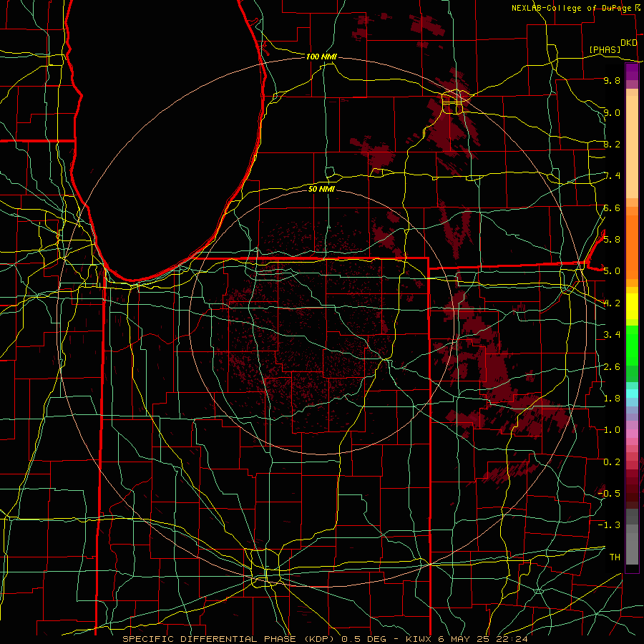Click the KIWX radar site identifier
Viewport: 644px width, 644px height.
click(x=419, y=639)
